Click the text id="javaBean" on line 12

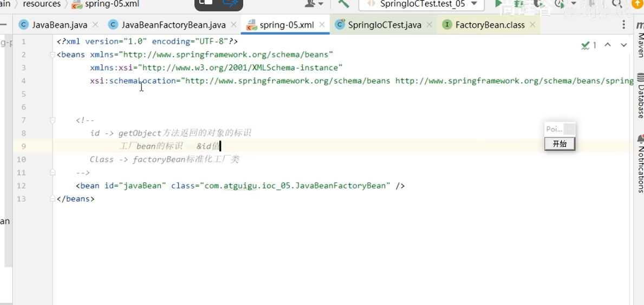(135, 185)
